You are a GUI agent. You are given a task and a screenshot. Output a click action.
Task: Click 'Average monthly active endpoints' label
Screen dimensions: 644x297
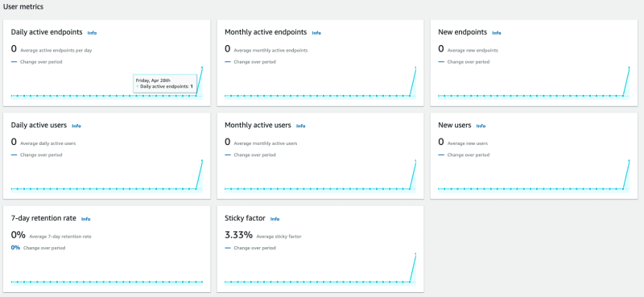[x=270, y=51]
